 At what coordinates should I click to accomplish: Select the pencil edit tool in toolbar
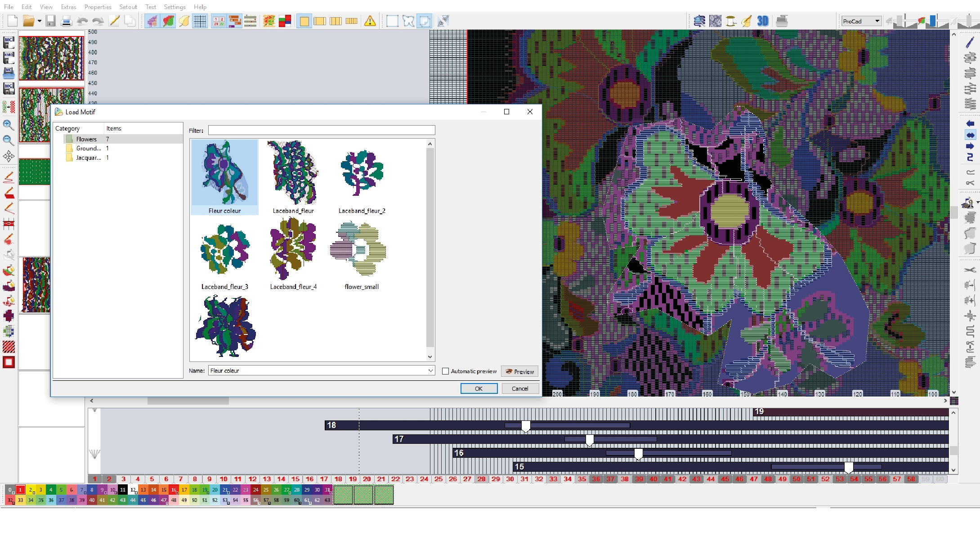[x=114, y=21]
